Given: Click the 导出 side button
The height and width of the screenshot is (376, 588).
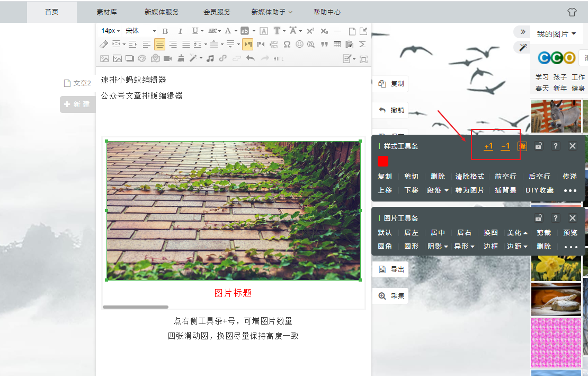Looking at the screenshot, I should click(x=390, y=269).
